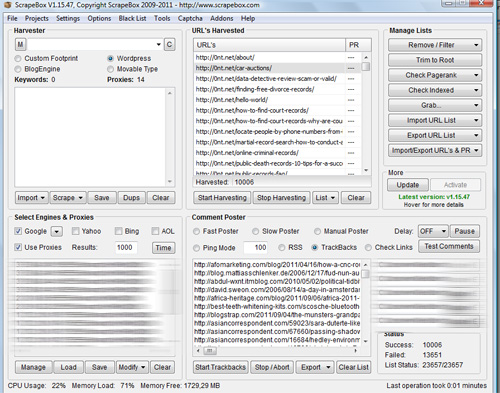Select the http://0nt.net/car-auctions/ row
The image size is (500, 393).
pos(278,68)
